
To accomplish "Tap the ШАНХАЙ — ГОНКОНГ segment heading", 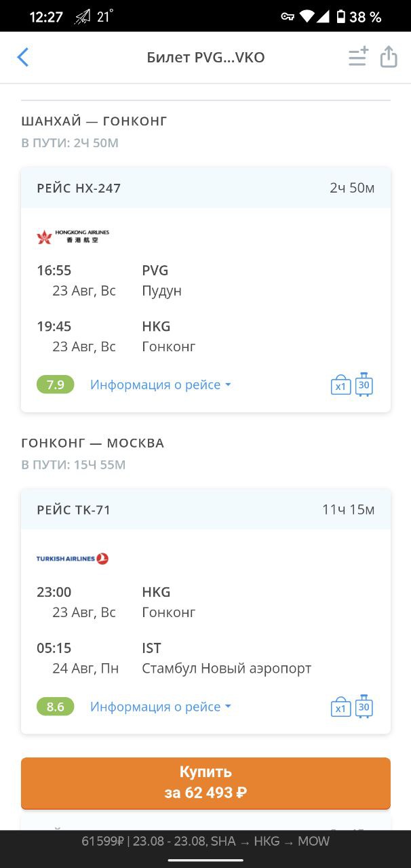I will click(94, 121).
